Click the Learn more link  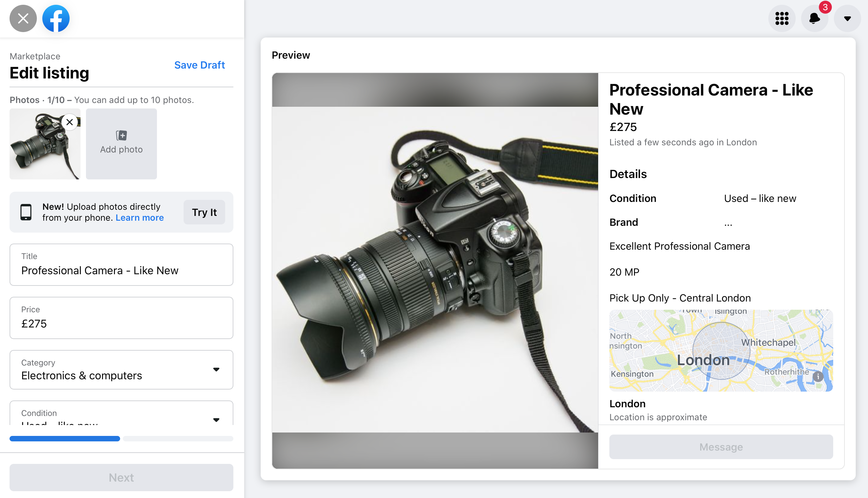140,217
